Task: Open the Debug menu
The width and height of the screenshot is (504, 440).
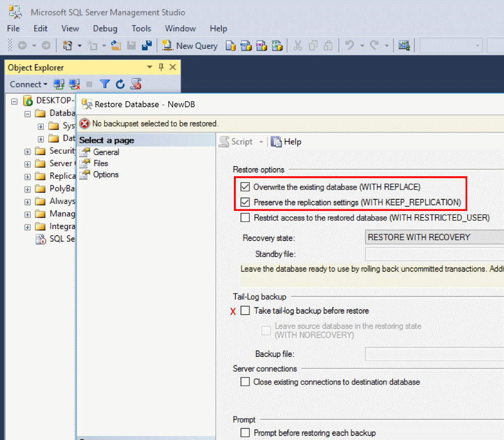Action: pos(105,29)
